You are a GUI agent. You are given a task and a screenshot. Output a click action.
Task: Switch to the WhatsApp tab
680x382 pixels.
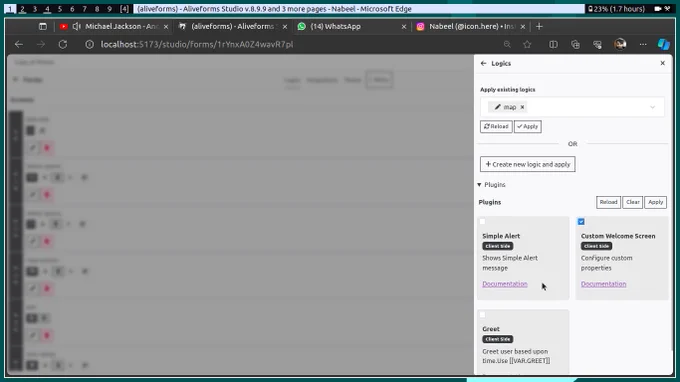pyautogui.click(x=351, y=26)
